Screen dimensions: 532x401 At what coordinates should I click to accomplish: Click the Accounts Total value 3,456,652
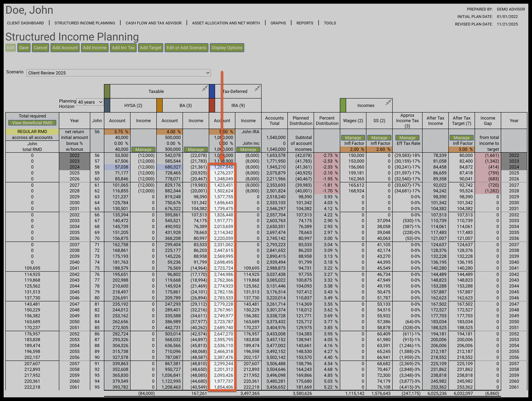point(276,387)
